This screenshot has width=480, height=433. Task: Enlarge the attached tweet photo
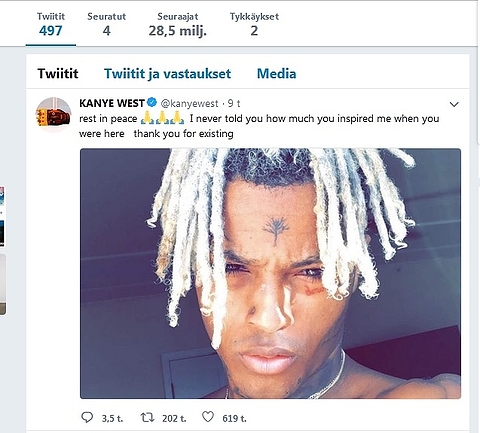click(270, 273)
